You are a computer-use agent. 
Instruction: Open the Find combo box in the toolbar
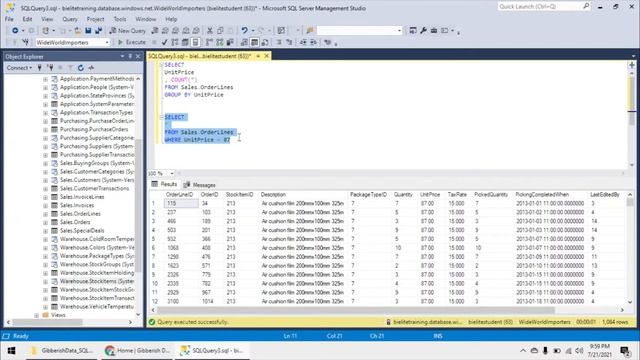tap(359, 31)
